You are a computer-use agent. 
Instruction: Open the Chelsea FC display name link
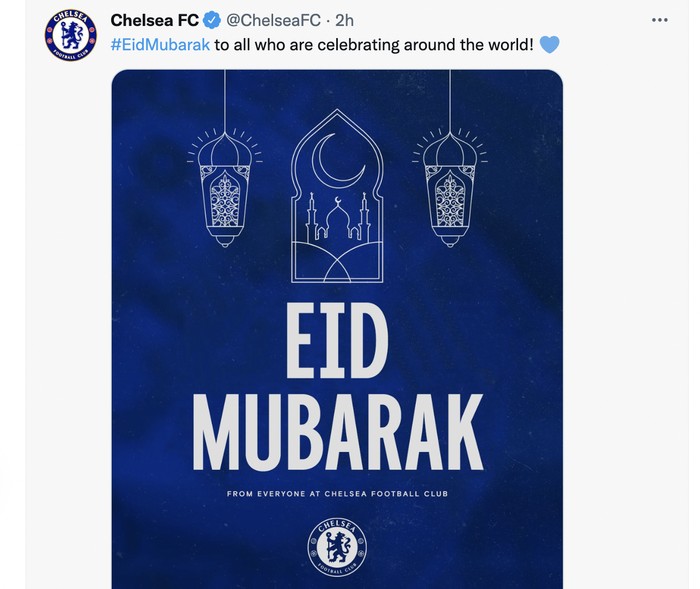point(154,20)
